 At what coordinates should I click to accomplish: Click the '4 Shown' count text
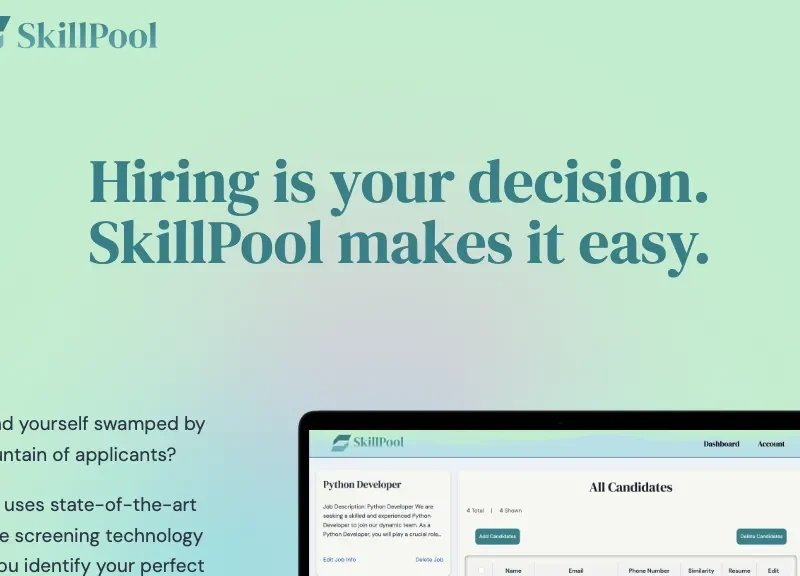pyautogui.click(x=511, y=510)
